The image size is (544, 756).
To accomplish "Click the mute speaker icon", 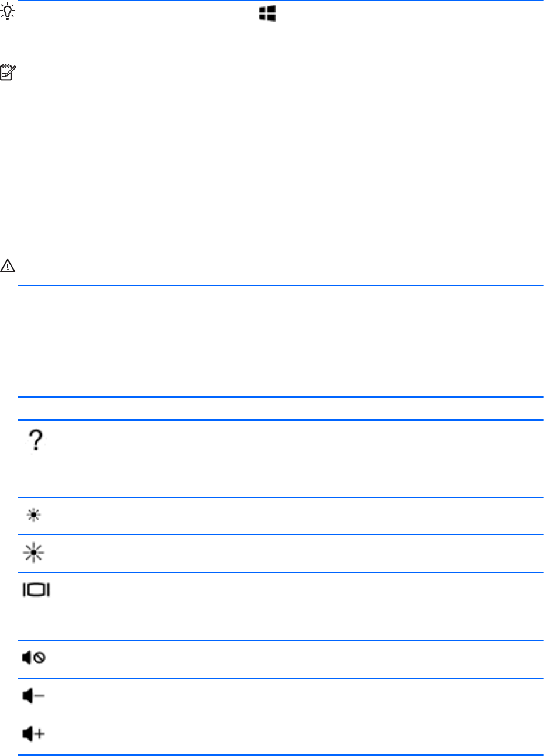I will [x=35, y=658].
